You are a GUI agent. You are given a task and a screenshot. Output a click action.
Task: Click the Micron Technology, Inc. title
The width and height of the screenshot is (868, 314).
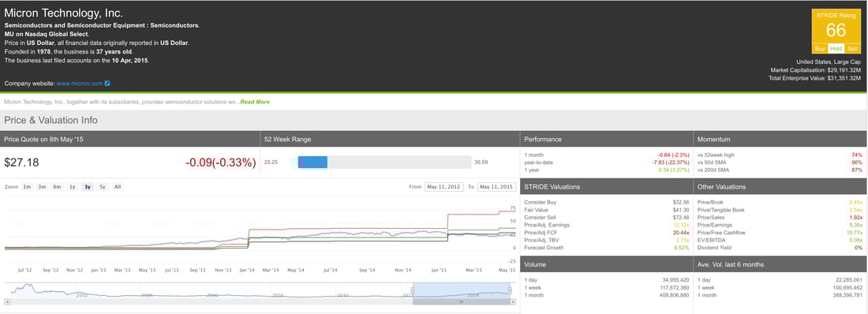coord(64,13)
